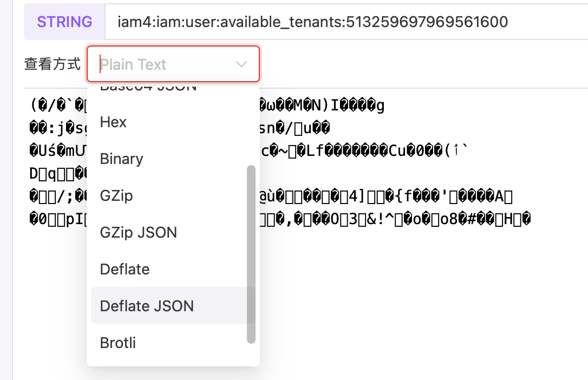Pick Deflate JSON from the dropdown list
The image size is (588, 380).
pyautogui.click(x=146, y=306)
